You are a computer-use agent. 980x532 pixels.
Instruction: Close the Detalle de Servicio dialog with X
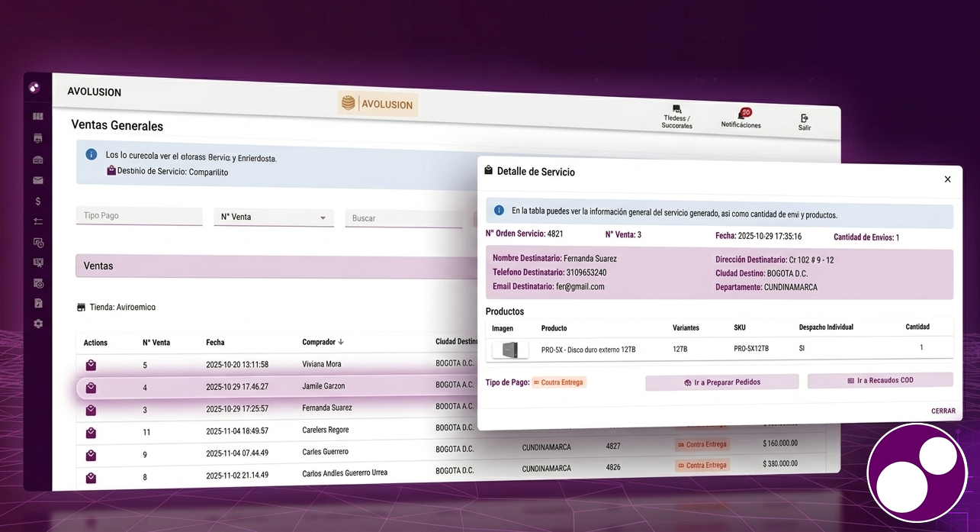point(947,179)
